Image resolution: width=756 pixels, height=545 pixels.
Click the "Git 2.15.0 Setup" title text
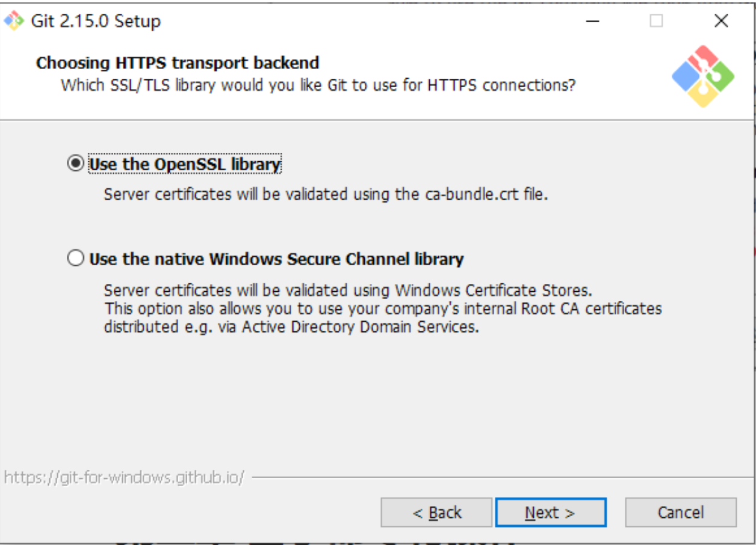pyautogui.click(x=96, y=22)
